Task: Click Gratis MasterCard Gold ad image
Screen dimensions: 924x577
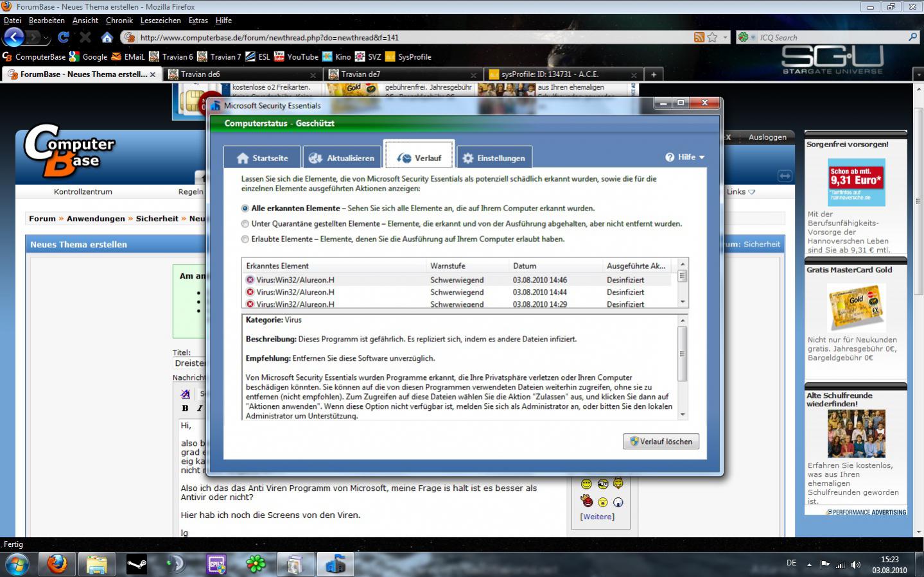Action: [855, 307]
